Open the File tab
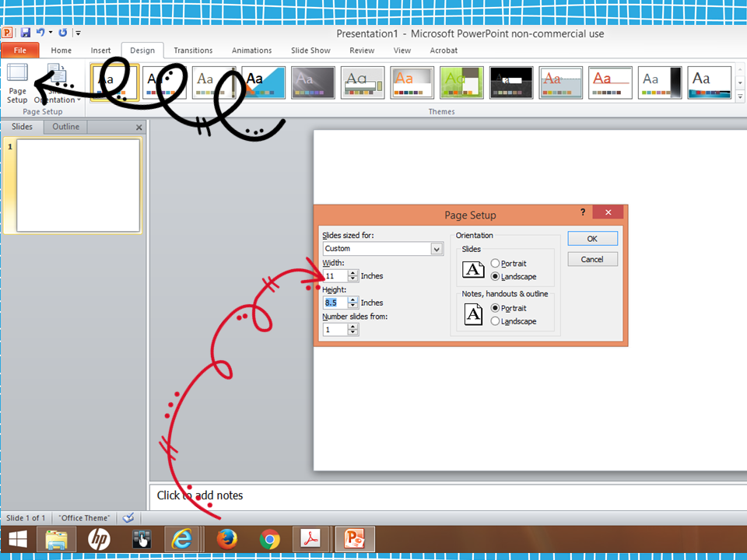Screen dimensions: 747x560 pyautogui.click(x=20, y=50)
